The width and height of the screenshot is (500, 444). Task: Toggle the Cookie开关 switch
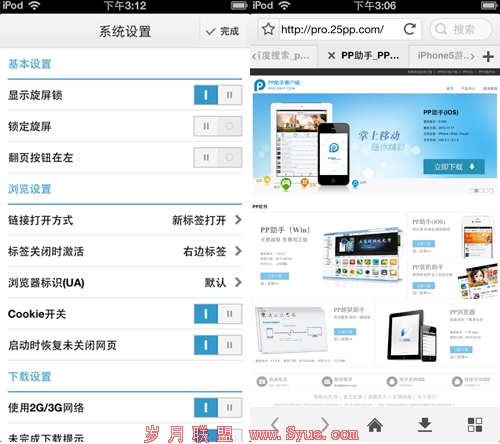(x=218, y=314)
